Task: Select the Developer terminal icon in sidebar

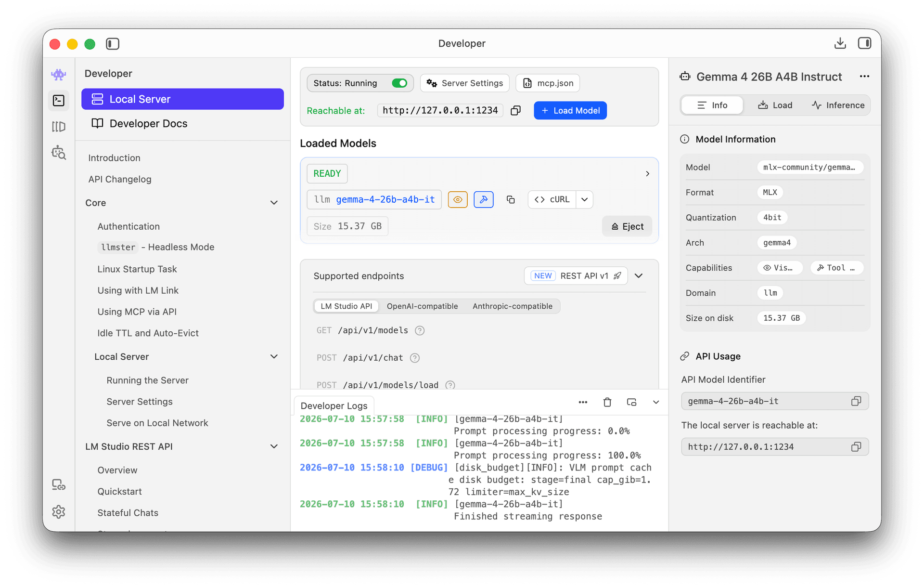Action: click(59, 100)
